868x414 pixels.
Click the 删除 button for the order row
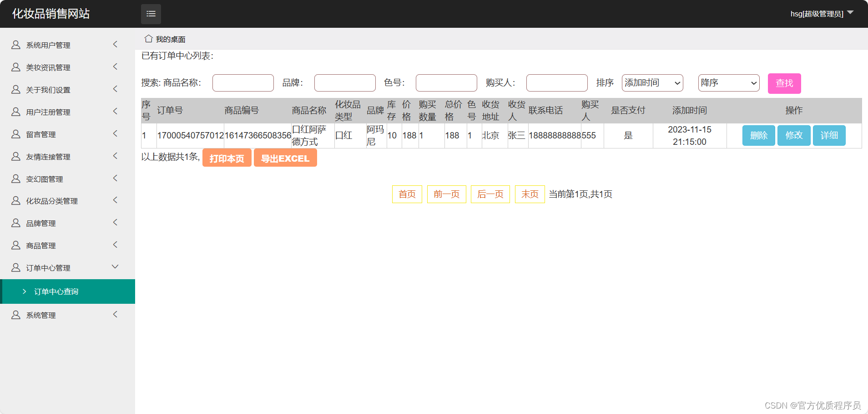759,135
